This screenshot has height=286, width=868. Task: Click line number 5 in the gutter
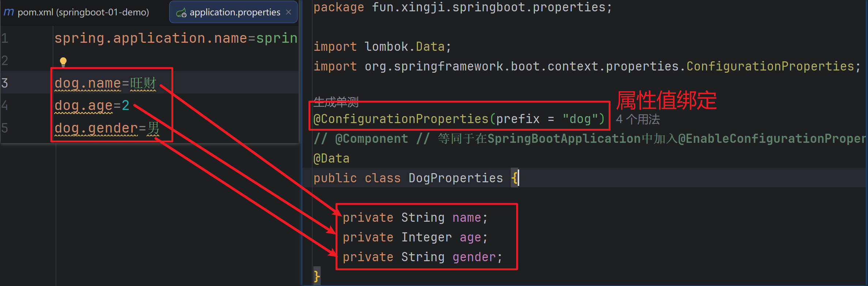click(5, 128)
